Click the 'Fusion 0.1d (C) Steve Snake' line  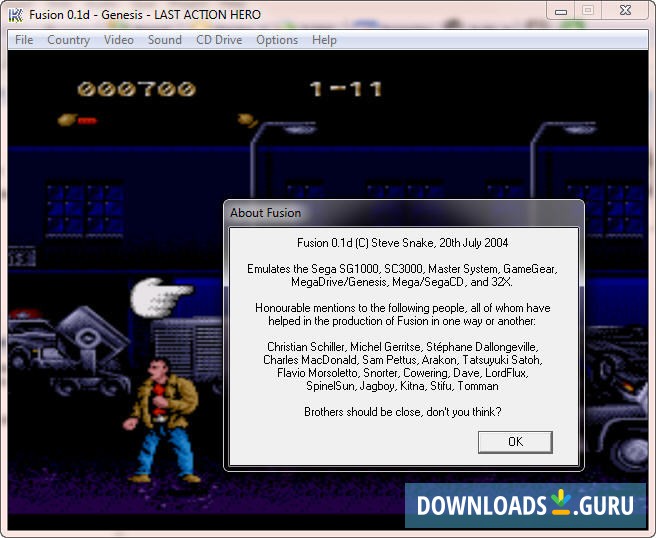pos(402,243)
